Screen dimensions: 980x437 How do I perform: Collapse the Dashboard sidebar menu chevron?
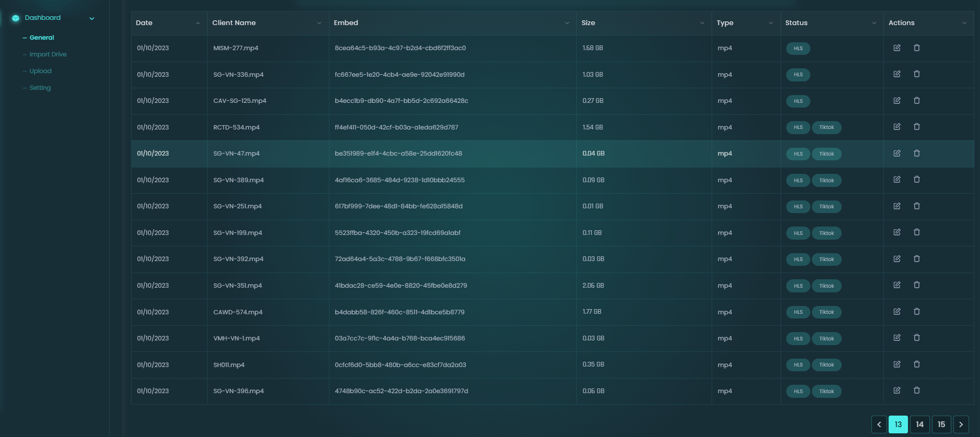(92, 19)
